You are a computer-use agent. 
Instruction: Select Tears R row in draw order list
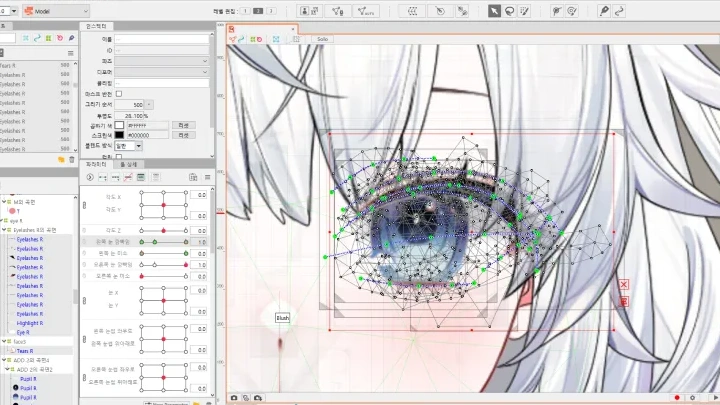point(37,66)
